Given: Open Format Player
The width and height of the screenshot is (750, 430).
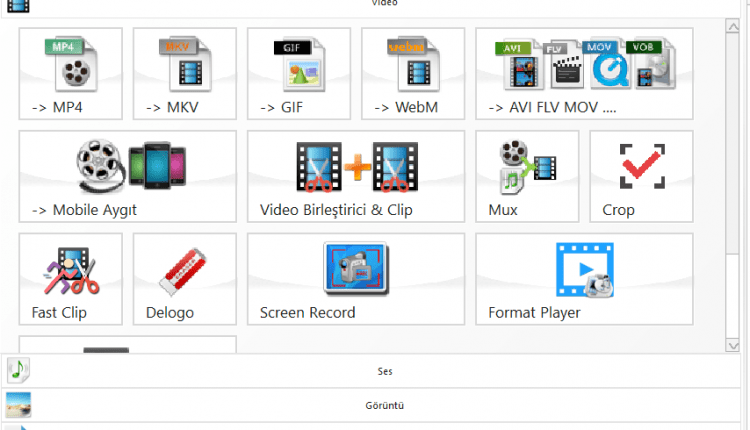Looking at the screenshot, I should click(x=583, y=279).
